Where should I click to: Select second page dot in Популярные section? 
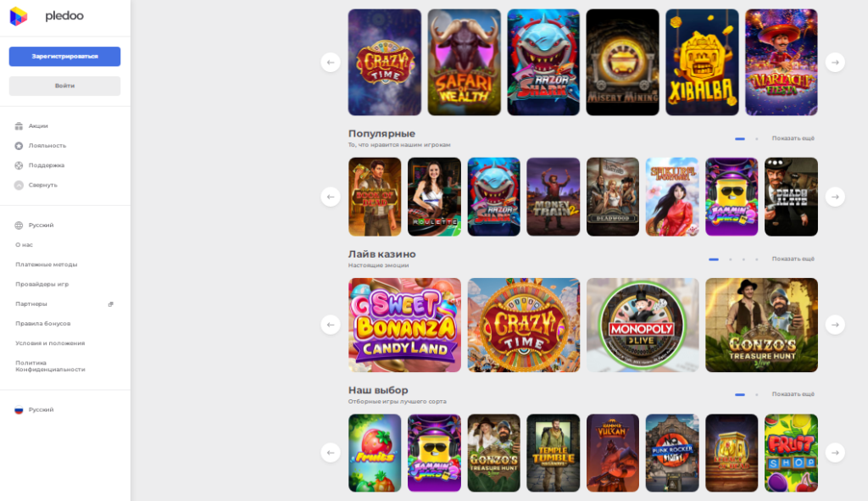point(757,138)
